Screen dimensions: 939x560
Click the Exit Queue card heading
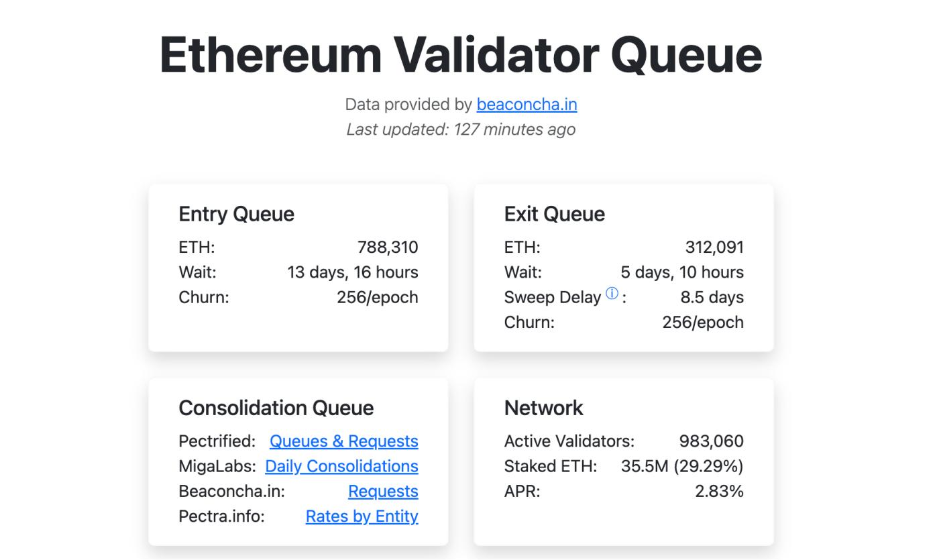pos(554,214)
